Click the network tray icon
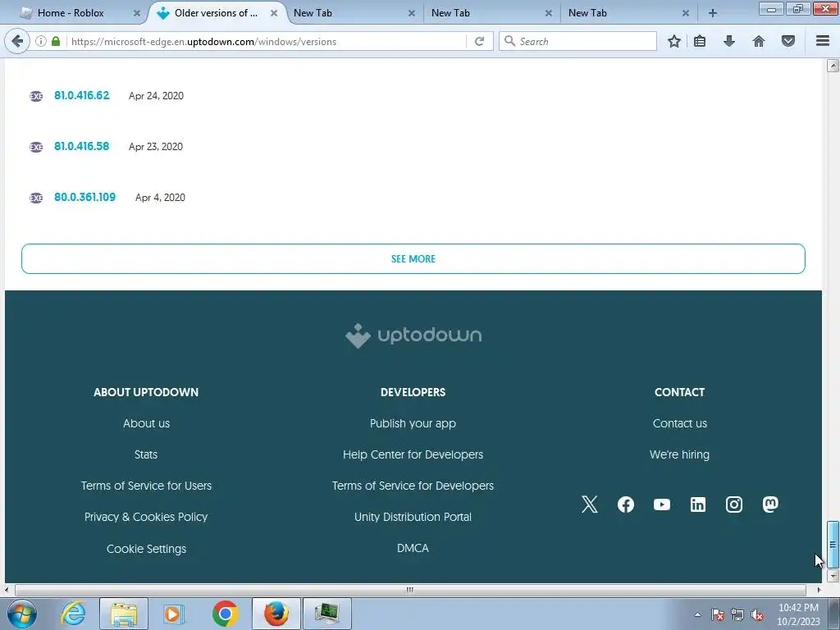The height and width of the screenshot is (630, 840). point(737,614)
